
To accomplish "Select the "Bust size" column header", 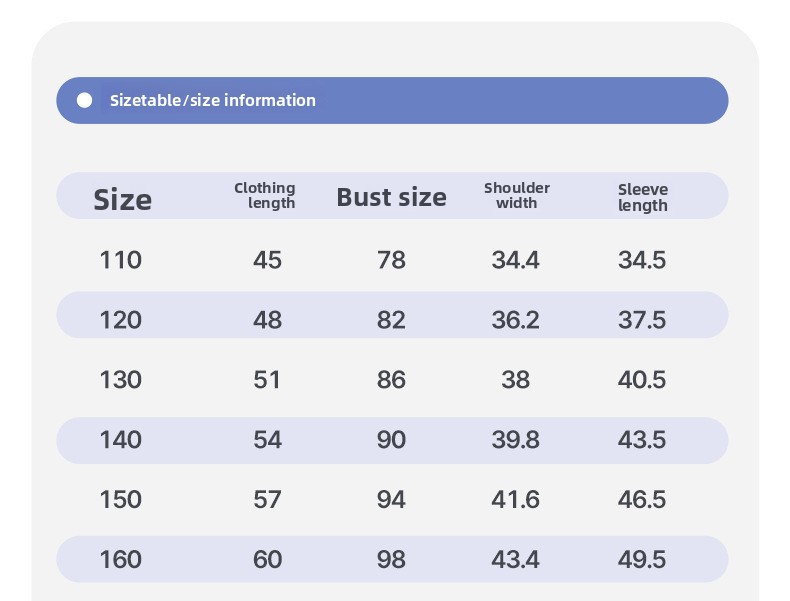I will [x=391, y=197].
